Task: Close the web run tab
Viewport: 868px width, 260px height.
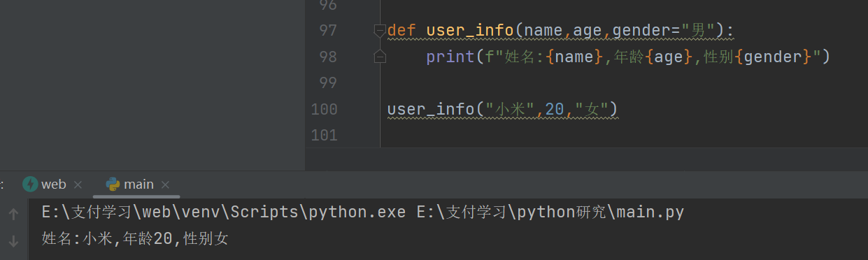Action: tap(78, 185)
